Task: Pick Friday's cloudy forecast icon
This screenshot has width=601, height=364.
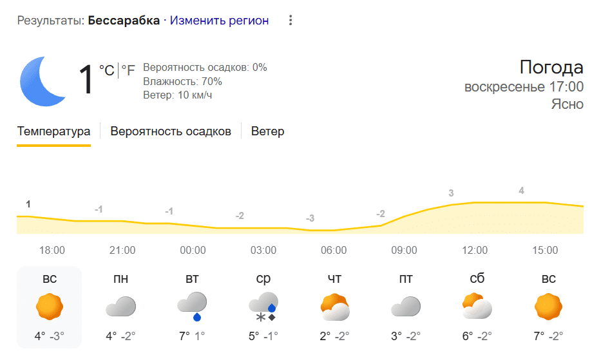Action: point(405,307)
